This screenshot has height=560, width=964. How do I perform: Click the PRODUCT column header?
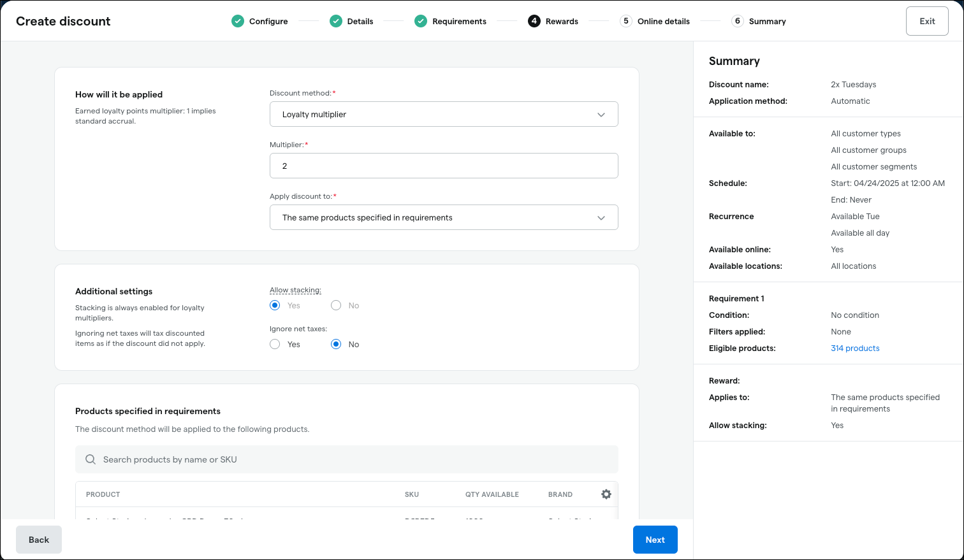pos(103,494)
